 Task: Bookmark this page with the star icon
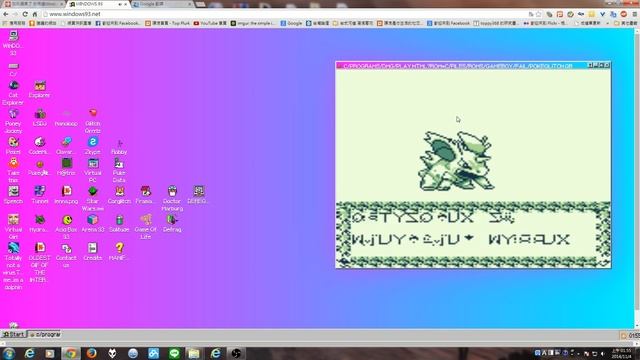pos(538,14)
